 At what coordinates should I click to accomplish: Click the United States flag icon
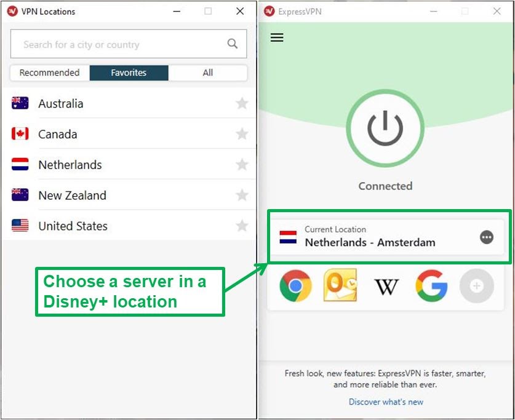click(20, 226)
